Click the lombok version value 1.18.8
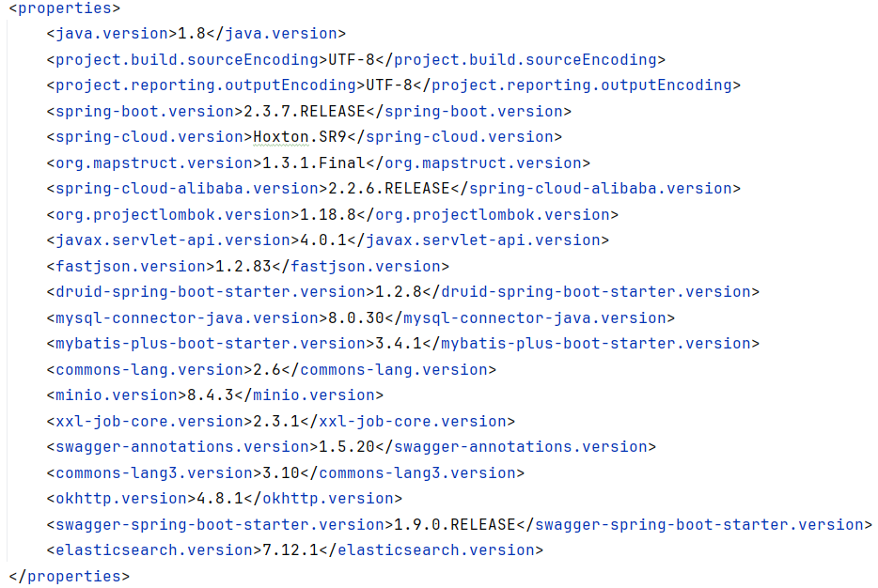Viewport: 878px width, 588px height. pos(328,215)
